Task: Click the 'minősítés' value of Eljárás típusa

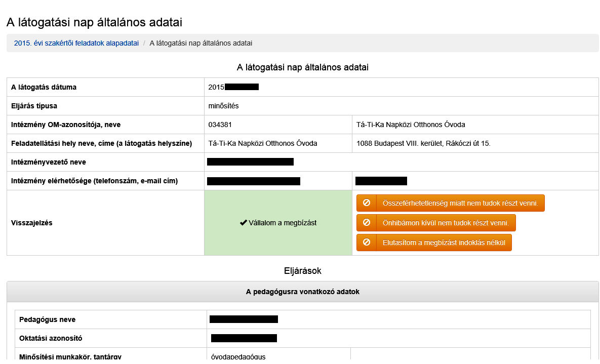Action: tap(223, 106)
